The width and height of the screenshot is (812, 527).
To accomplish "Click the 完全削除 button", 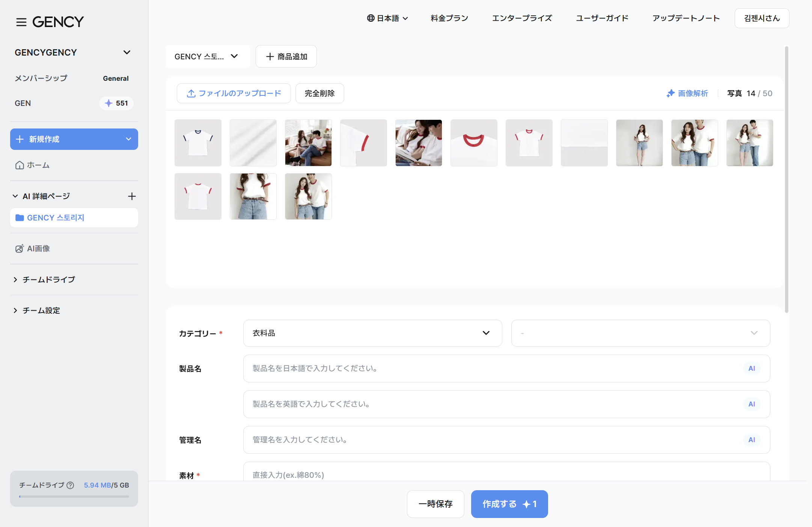I will (x=319, y=93).
